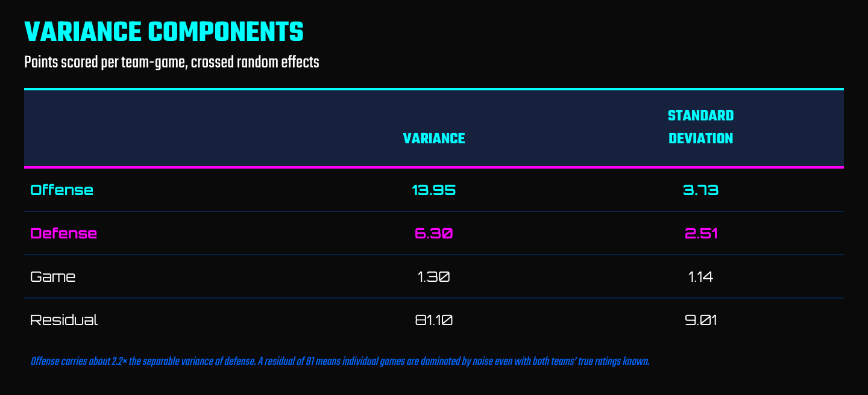The height and width of the screenshot is (395, 868).
Task: Select the Offense standard deviation 3.73
Action: tap(700, 190)
